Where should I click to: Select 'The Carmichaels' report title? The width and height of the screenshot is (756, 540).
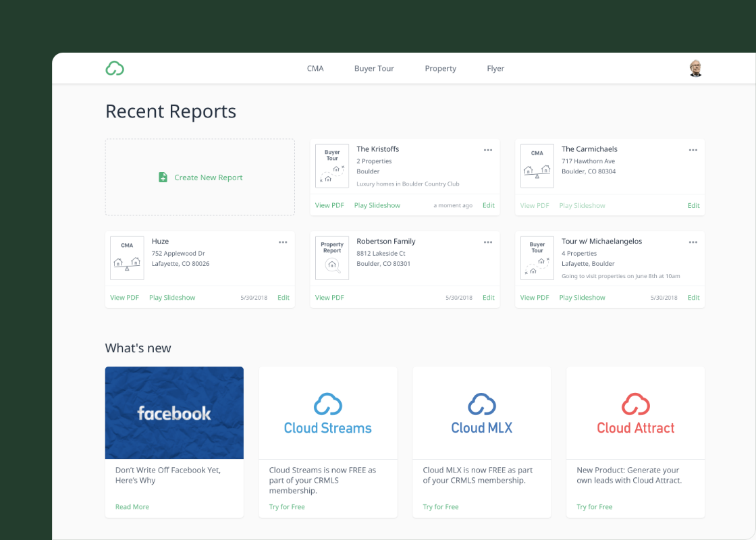589,149
